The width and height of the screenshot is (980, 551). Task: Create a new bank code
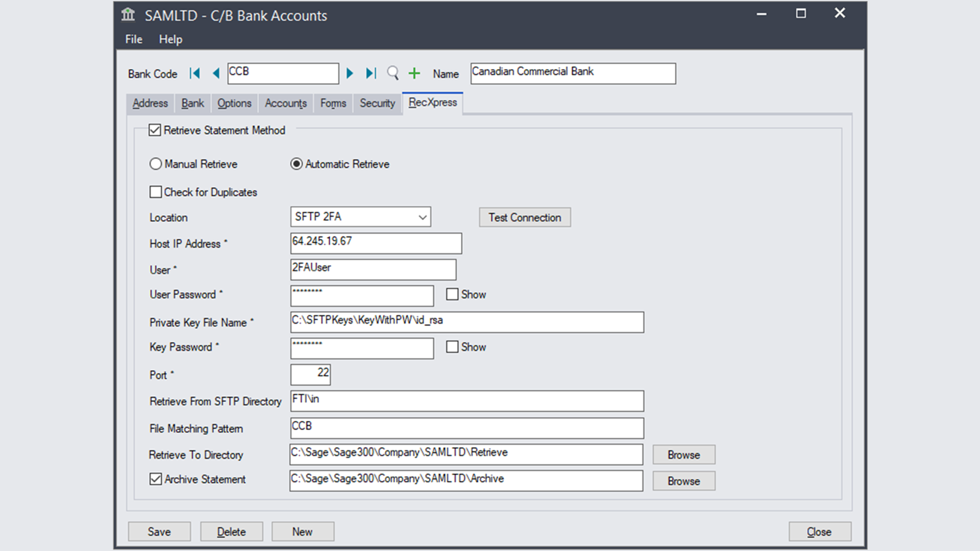414,73
